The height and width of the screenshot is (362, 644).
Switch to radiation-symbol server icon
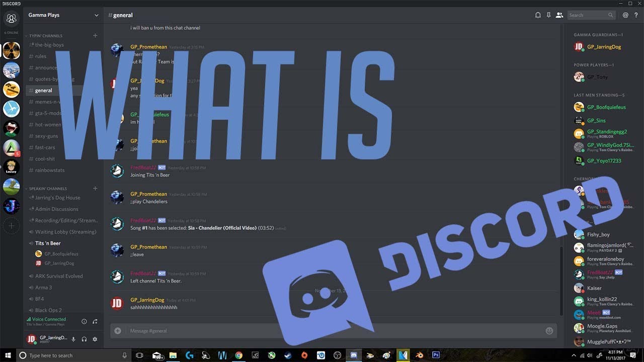click(11, 50)
